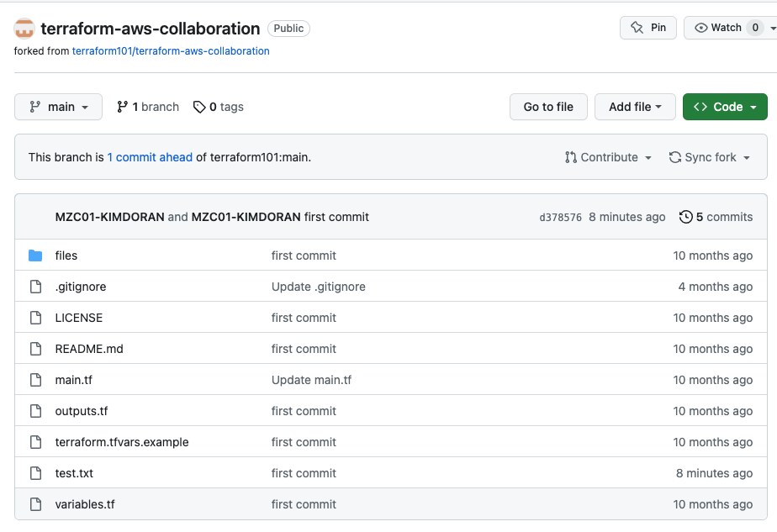Click the .gitignore file icon
This screenshot has width=777, height=532.
point(35,287)
